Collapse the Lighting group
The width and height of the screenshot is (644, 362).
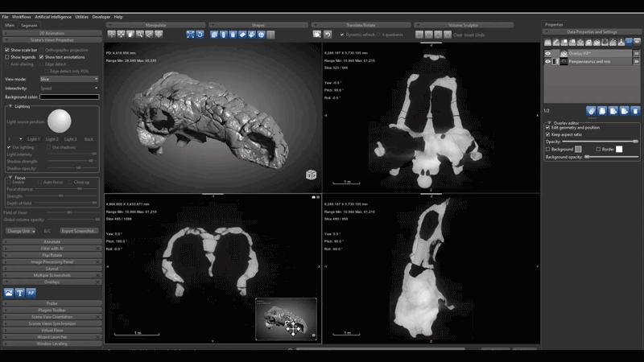(10, 106)
